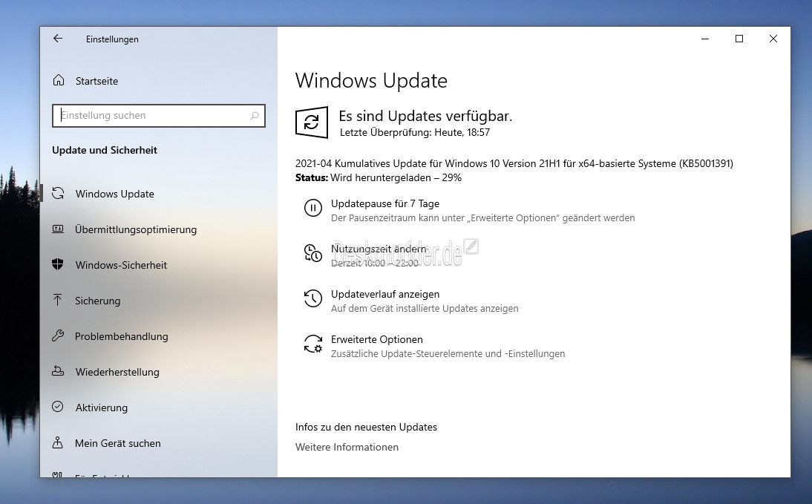The width and height of the screenshot is (812, 504).
Task: Open Mein Gerät suchen
Action: (117, 443)
